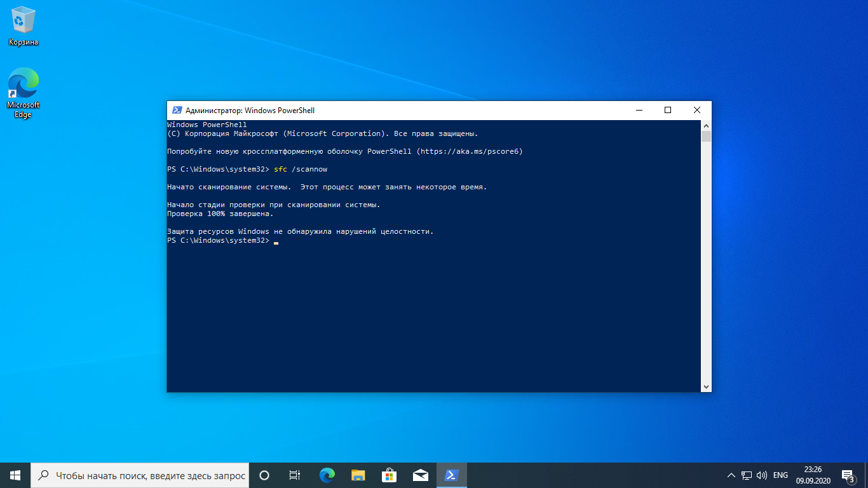
Task: Click 'Начало стадии проверки' line
Action: click(x=273, y=205)
